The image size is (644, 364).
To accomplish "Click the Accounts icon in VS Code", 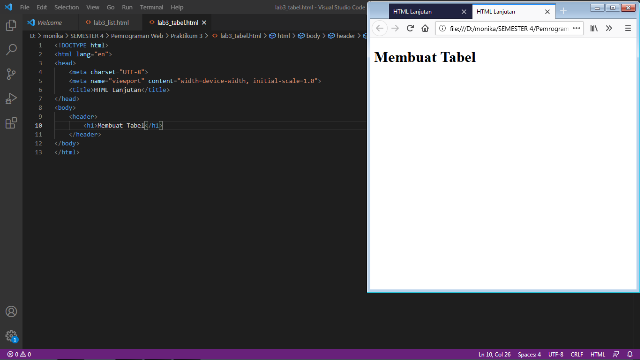I will click(x=11, y=311).
